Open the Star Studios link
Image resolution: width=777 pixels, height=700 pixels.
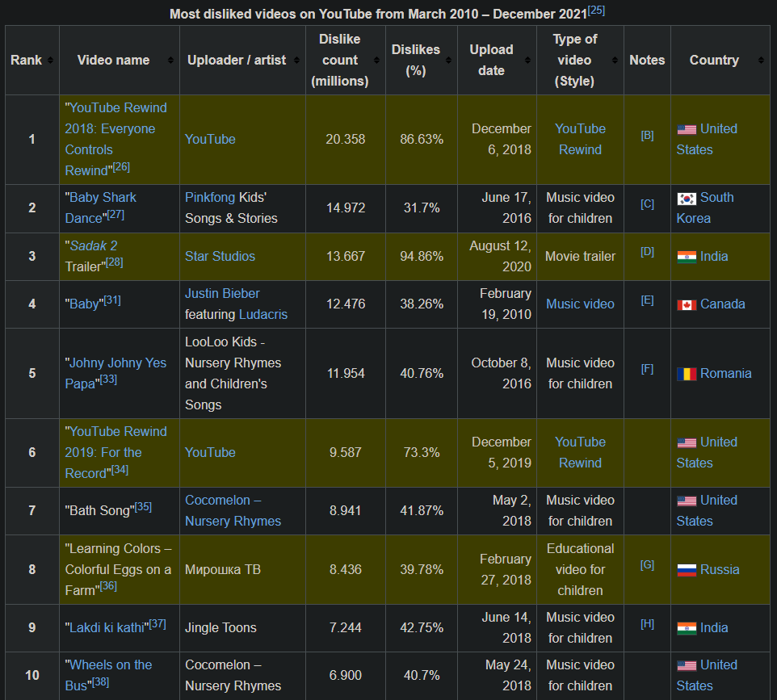pos(220,256)
